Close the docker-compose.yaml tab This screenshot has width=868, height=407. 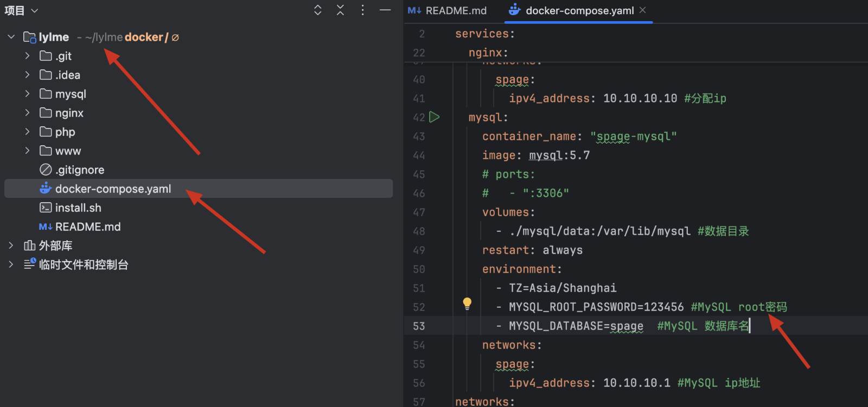pyautogui.click(x=643, y=10)
